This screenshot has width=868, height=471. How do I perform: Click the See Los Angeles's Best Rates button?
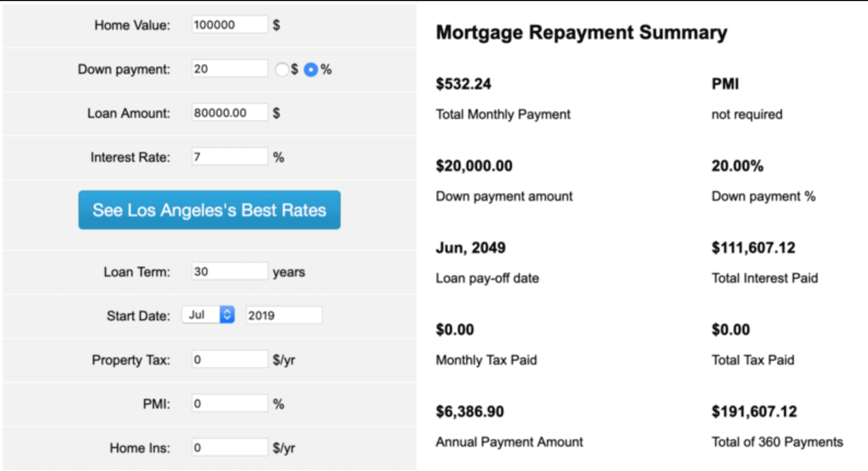point(209,210)
